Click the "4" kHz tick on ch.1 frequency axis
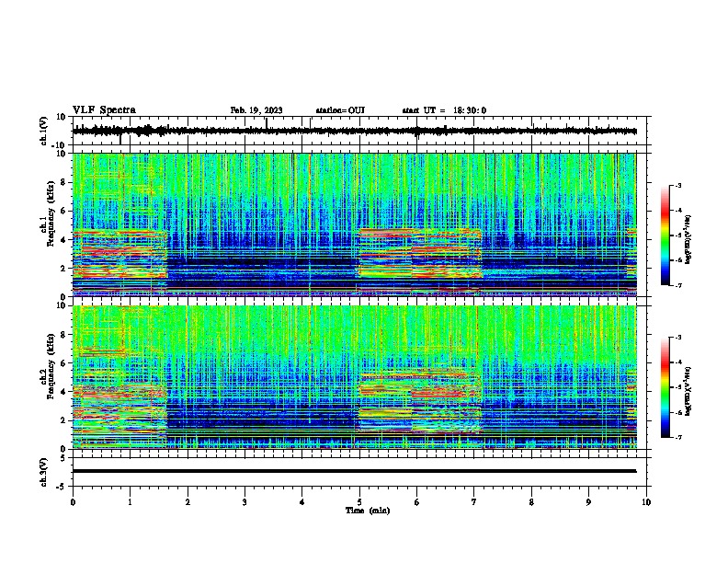 pyautogui.click(x=63, y=240)
